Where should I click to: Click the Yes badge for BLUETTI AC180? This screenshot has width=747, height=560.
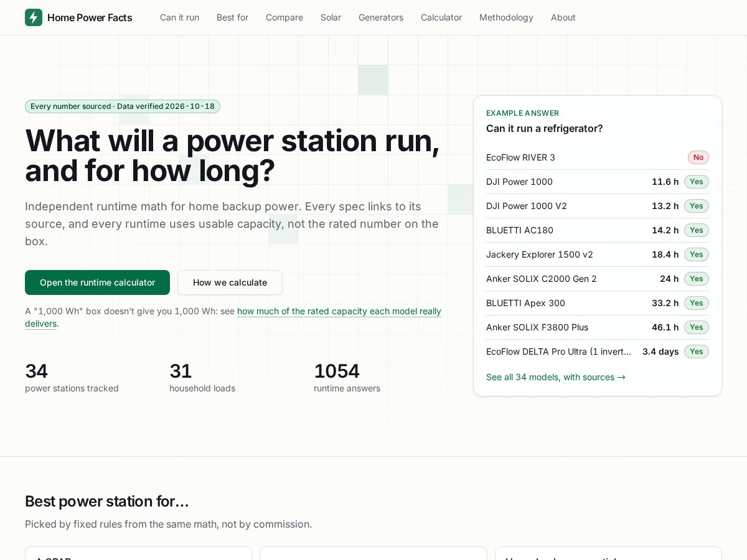click(x=697, y=230)
